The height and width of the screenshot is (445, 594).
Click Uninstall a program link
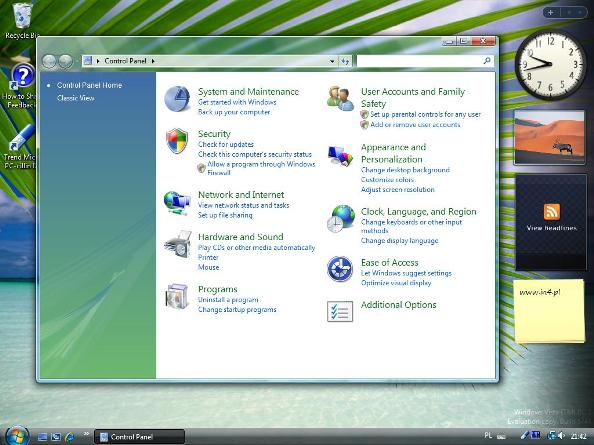228,300
